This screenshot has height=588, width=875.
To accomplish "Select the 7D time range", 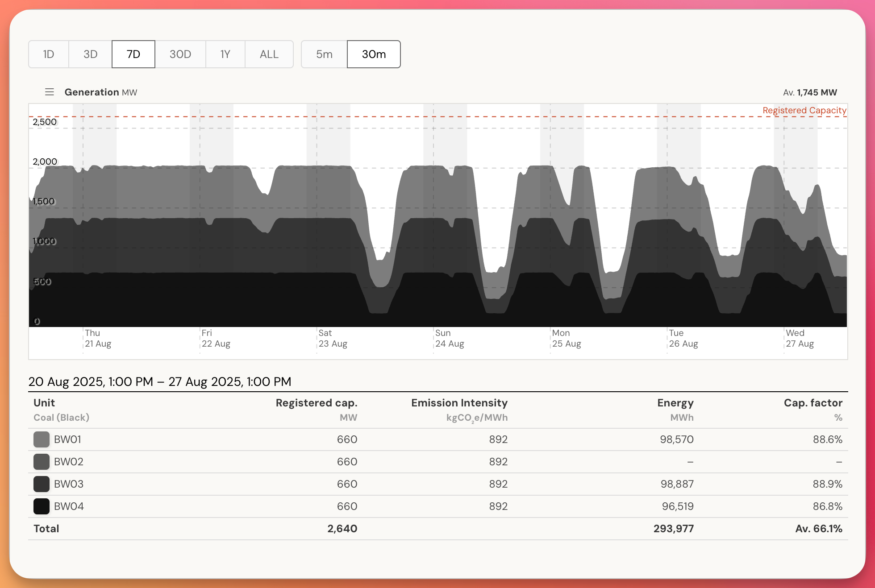I will [133, 54].
